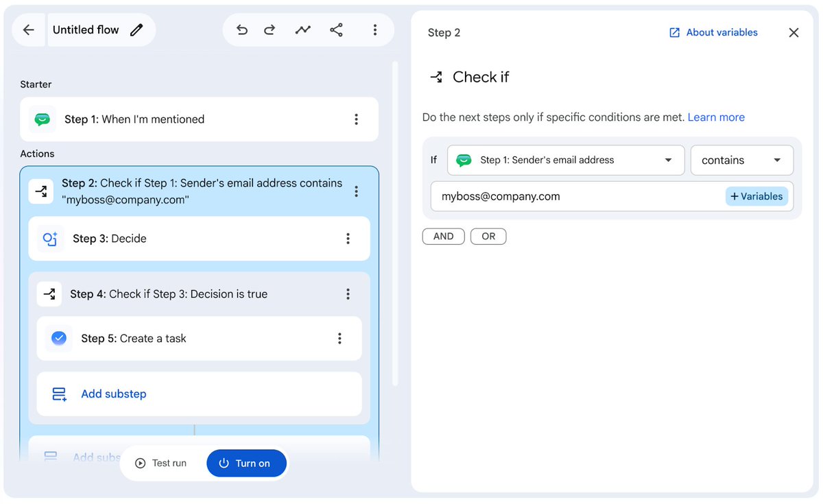This screenshot has height=504, width=823.
Task: Add an AND condition
Action: click(443, 237)
